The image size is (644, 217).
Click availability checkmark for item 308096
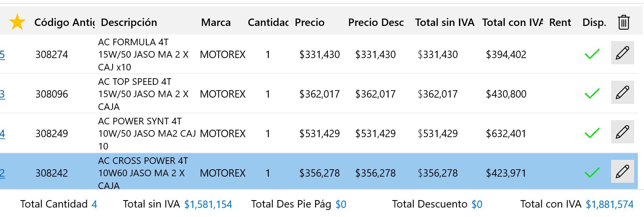[x=592, y=94]
